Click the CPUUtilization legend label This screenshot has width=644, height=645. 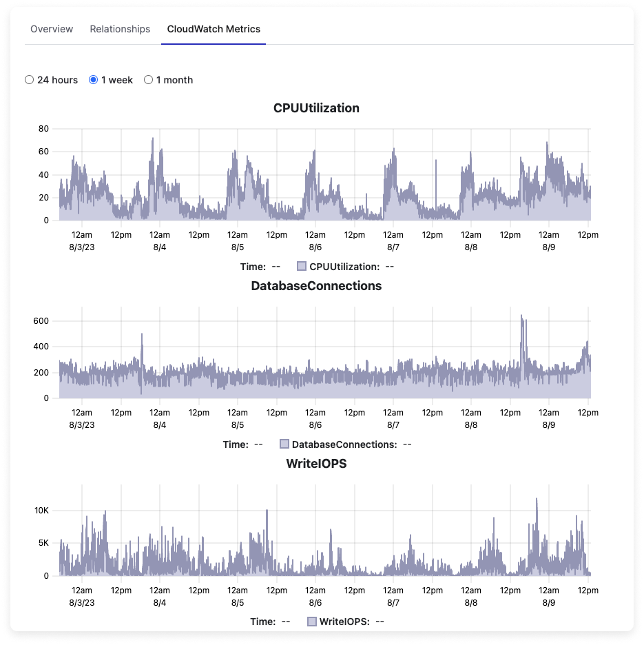coord(344,267)
